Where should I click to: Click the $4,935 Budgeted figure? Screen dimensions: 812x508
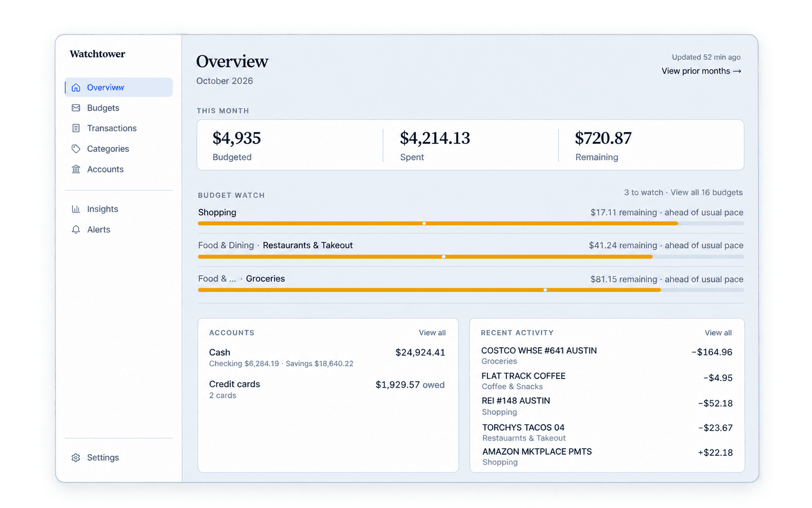[x=237, y=138]
